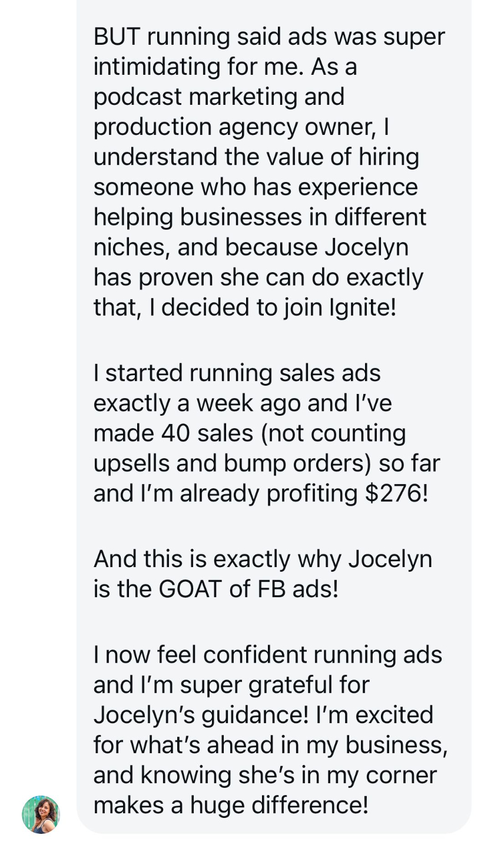Tap the "podcast marketing and" line
Viewport: 504px width, 848px height.
pyautogui.click(x=219, y=97)
